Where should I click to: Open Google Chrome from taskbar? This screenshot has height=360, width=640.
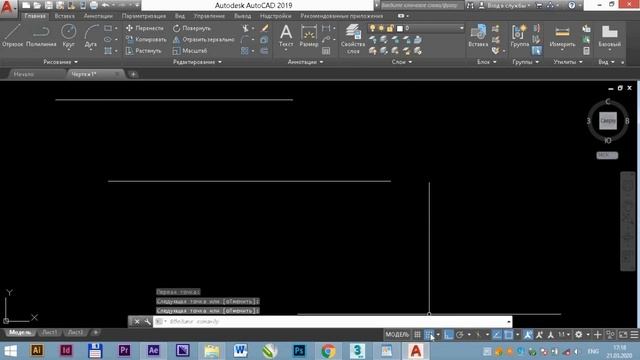(x=328, y=351)
